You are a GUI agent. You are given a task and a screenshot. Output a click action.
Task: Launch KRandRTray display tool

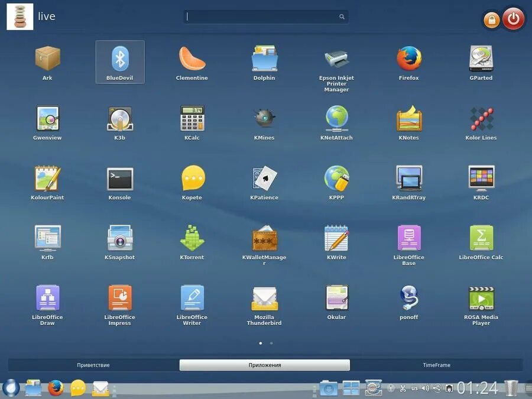point(409,183)
